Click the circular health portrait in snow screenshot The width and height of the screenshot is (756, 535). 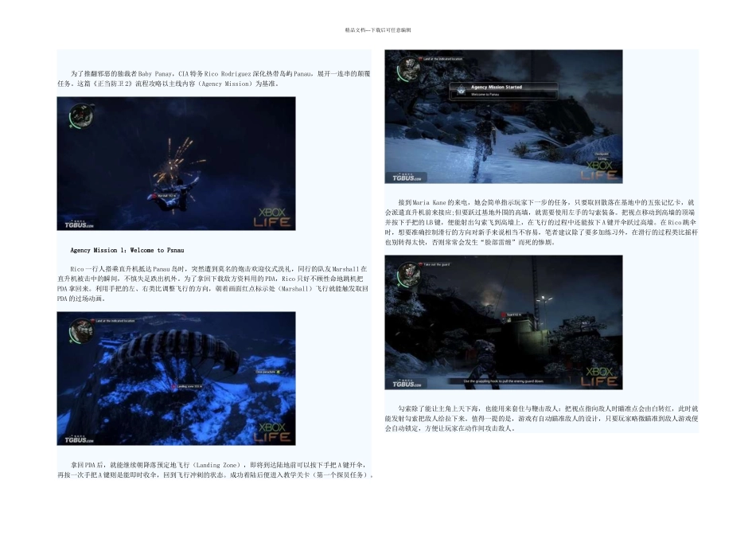(x=409, y=69)
